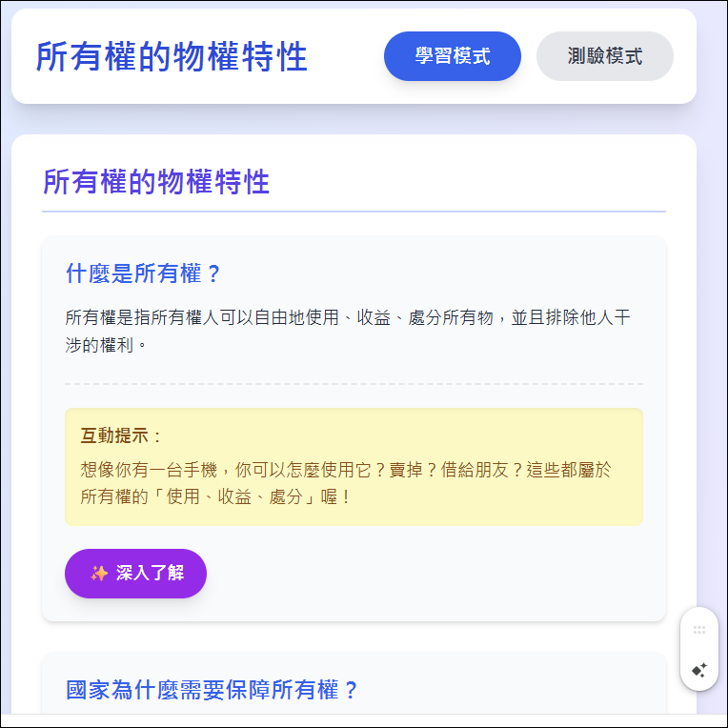Click the dotted drag handle on floating widget
This screenshot has height=728, width=728.
pos(699,630)
